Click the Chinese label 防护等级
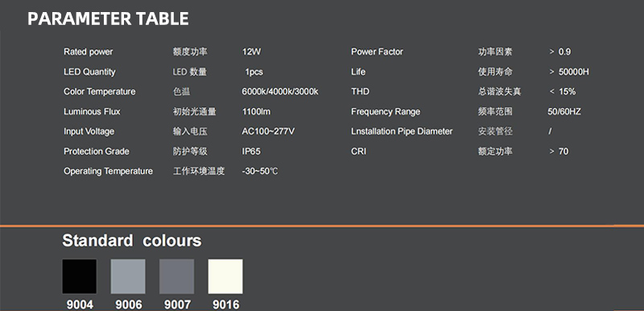The image size is (644, 311). tap(190, 151)
